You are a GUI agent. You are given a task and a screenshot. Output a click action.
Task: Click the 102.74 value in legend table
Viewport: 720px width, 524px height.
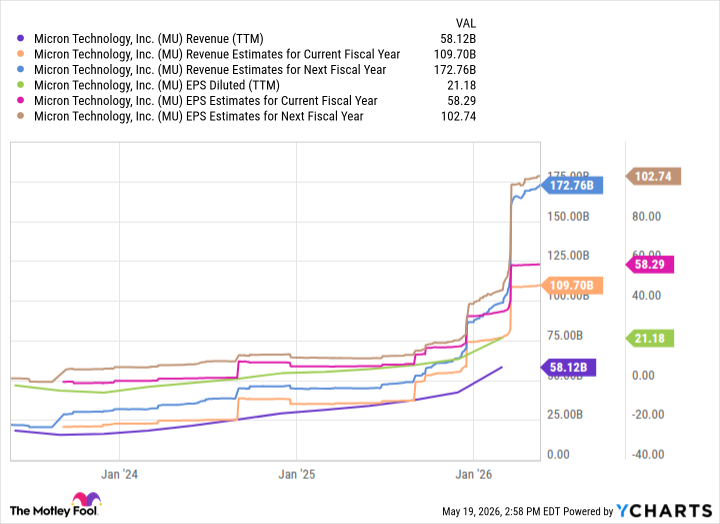[458, 116]
